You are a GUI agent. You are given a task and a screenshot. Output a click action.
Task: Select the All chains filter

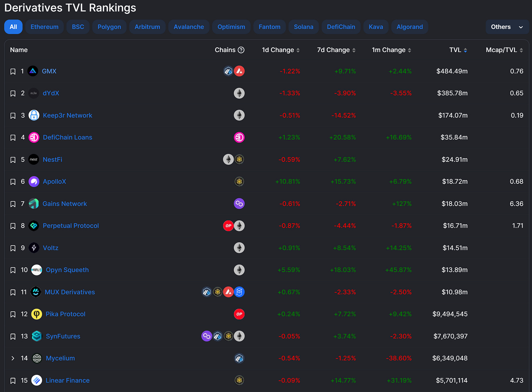click(14, 27)
